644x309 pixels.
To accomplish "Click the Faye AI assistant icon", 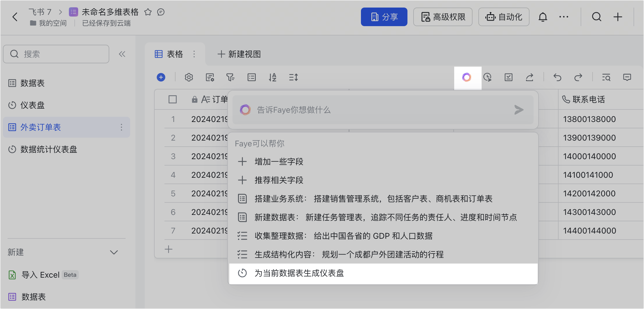I will (x=467, y=77).
